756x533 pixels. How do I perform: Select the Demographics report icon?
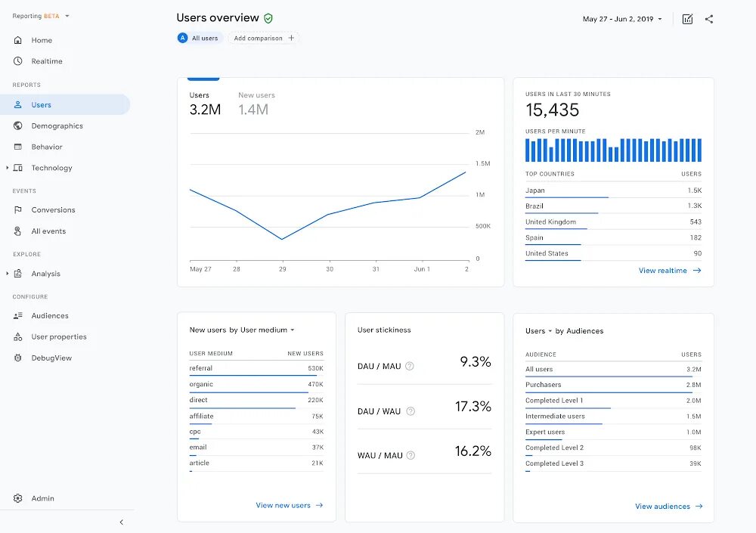[17, 126]
